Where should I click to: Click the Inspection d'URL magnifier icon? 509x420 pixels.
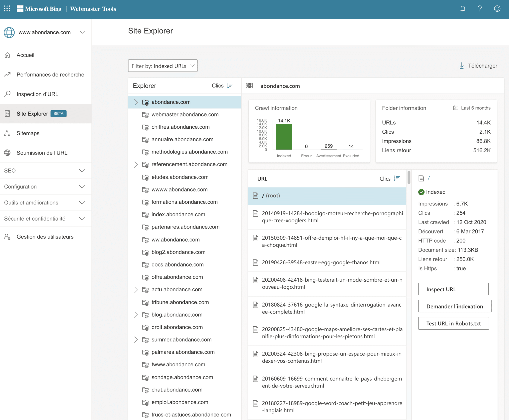point(7,94)
